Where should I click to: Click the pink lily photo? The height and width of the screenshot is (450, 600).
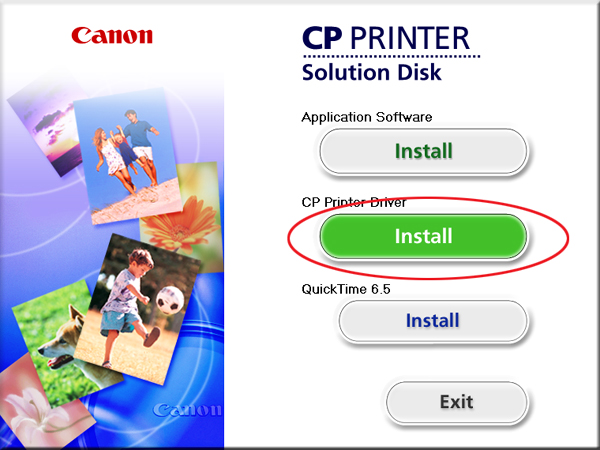tap(42, 408)
